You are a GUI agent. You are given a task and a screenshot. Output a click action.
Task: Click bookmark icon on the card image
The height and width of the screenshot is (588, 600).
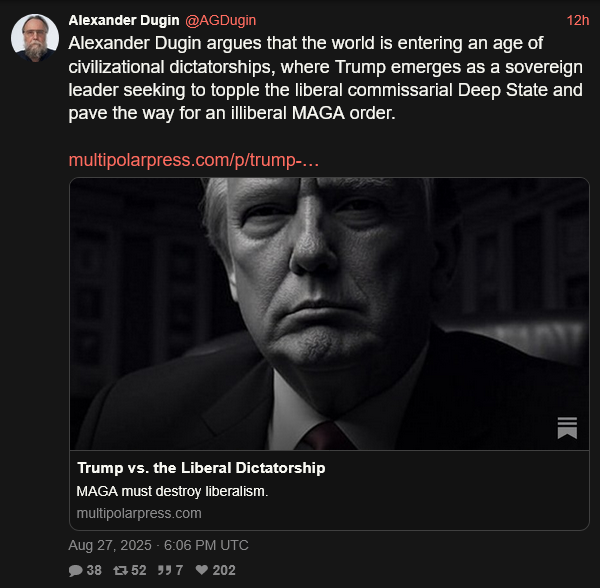click(567, 428)
